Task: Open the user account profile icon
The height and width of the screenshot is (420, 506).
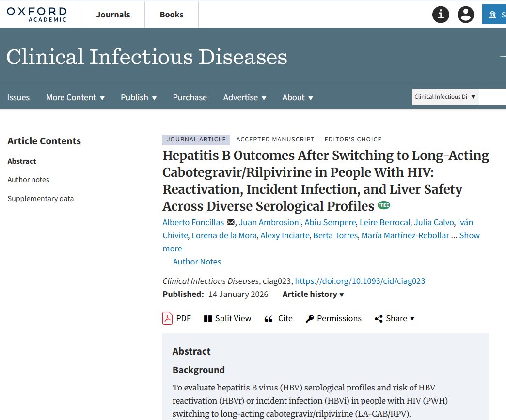Action: pos(466,15)
